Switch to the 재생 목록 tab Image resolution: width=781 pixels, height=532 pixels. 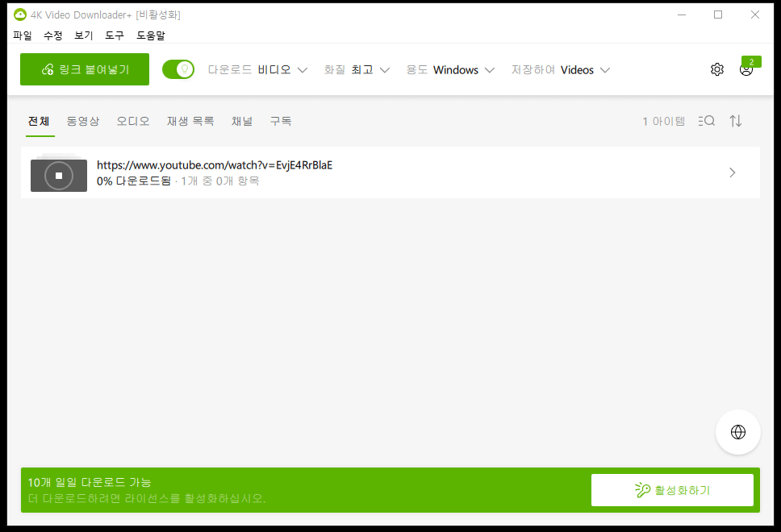click(190, 121)
